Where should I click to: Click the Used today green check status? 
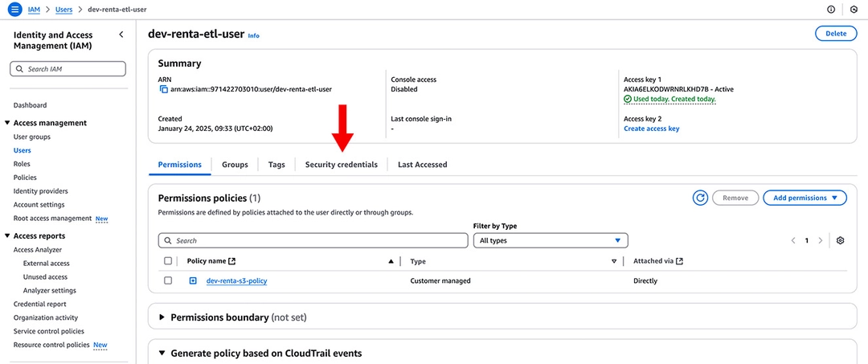click(x=669, y=99)
